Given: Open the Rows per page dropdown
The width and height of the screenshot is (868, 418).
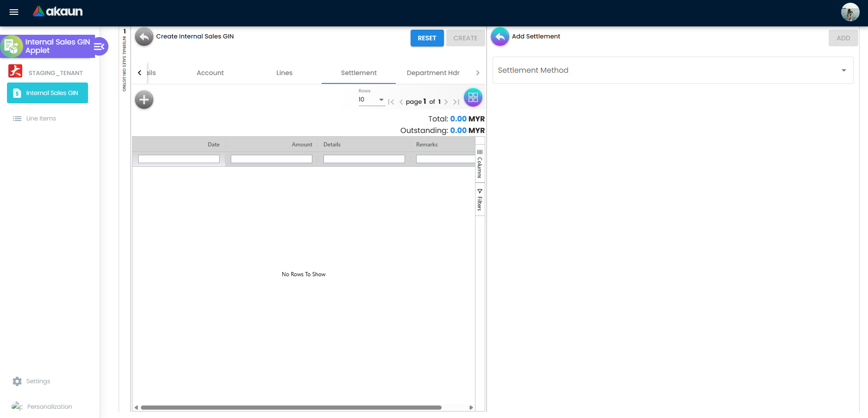Looking at the screenshot, I should (372, 100).
